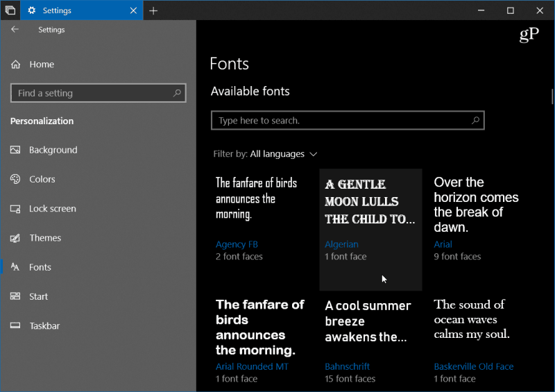This screenshot has height=392, width=555.
Task: Click the vertical scrollbar on right edge
Action: [x=552, y=96]
